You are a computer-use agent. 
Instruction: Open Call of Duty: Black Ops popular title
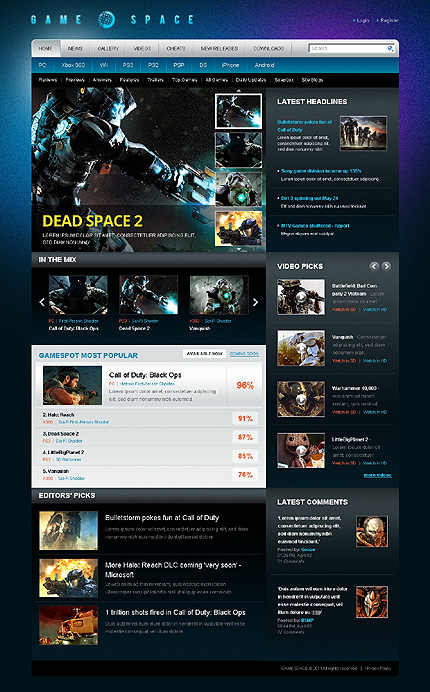coord(145,375)
